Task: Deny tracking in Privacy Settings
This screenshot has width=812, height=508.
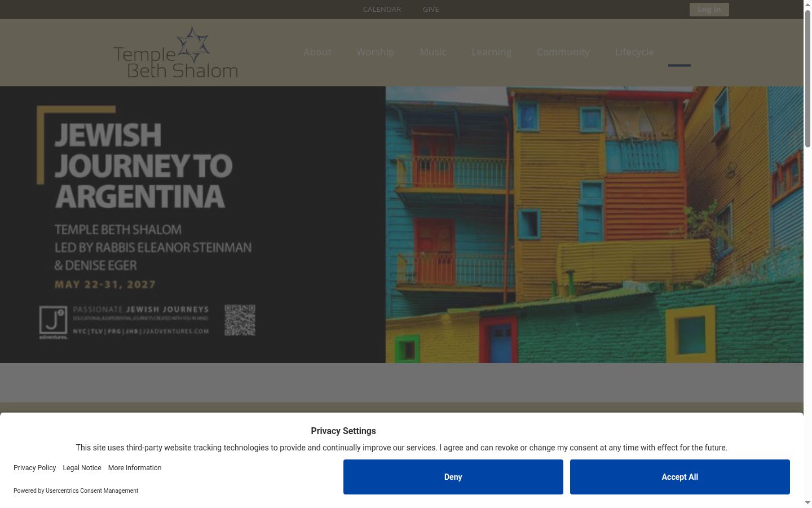Action: 453,477
